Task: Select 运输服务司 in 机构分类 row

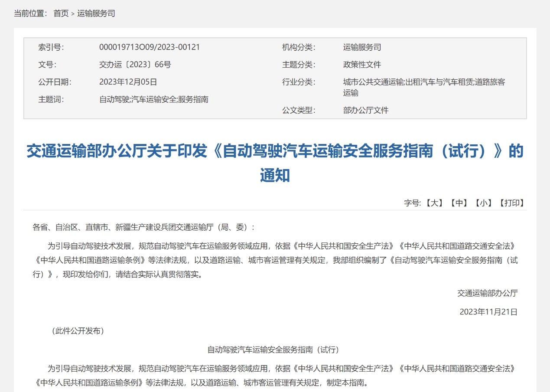Action: 362,47
